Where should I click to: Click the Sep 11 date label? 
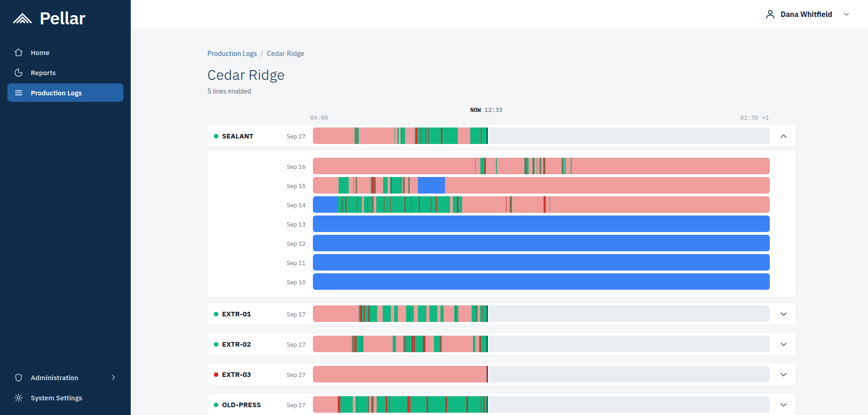[x=296, y=263]
